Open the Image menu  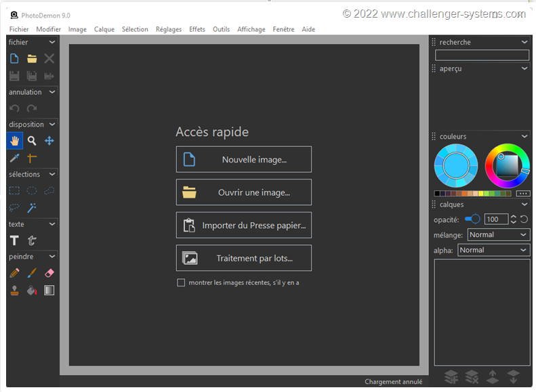pos(77,29)
